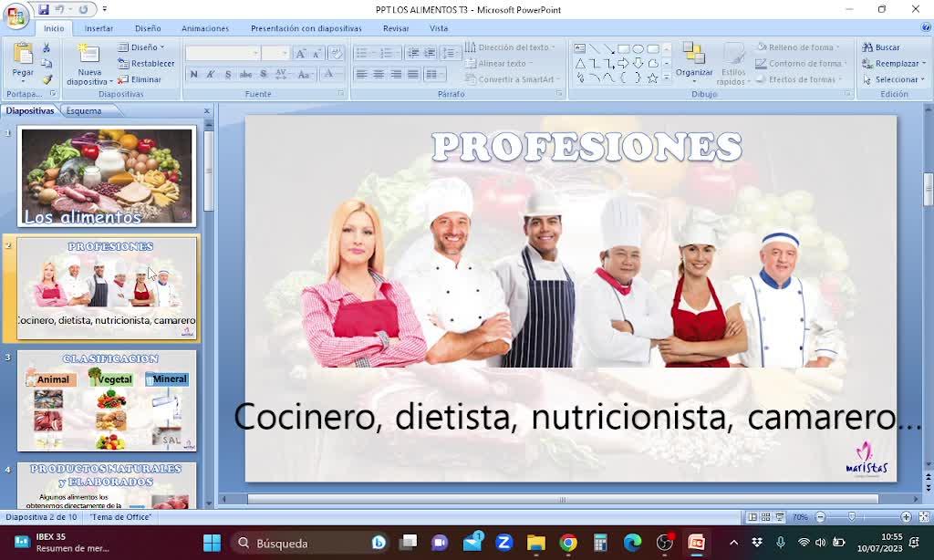This screenshot has width=934, height=560.
Task: Open the Insertar ribbon tab
Action: pos(99,28)
